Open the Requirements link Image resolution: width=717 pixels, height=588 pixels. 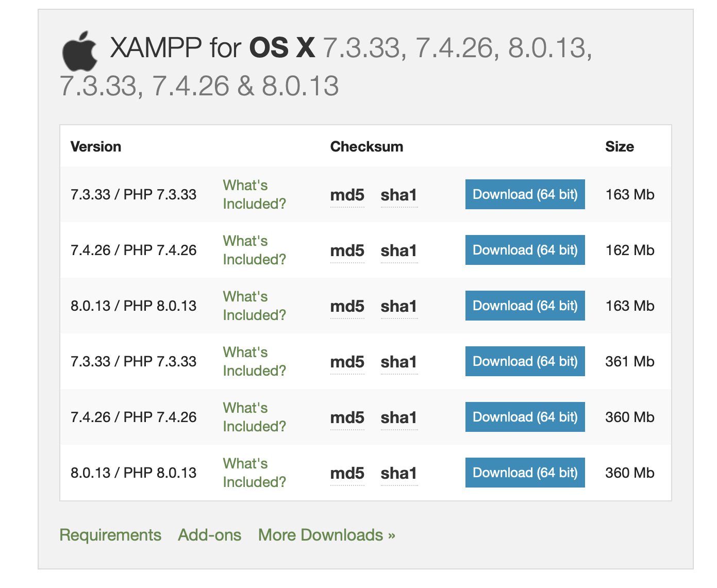pyautogui.click(x=110, y=535)
